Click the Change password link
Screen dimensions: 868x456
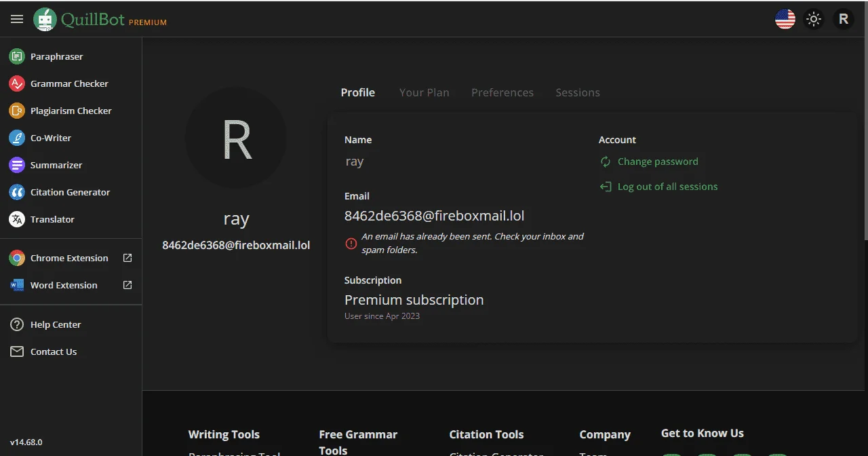click(x=658, y=161)
